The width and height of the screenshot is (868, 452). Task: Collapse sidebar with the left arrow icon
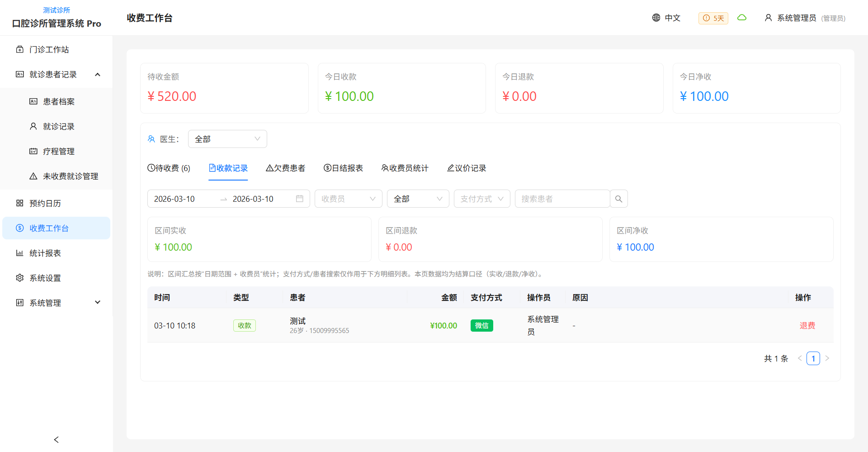tap(56, 439)
